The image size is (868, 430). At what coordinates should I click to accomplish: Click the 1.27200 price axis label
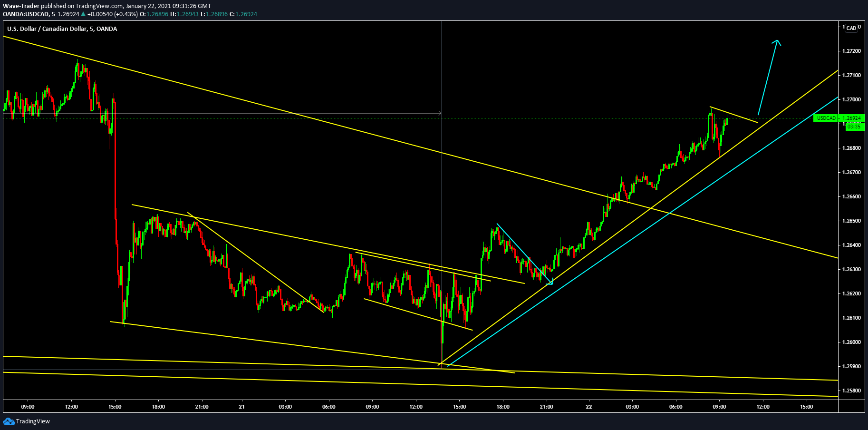pos(851,51)
